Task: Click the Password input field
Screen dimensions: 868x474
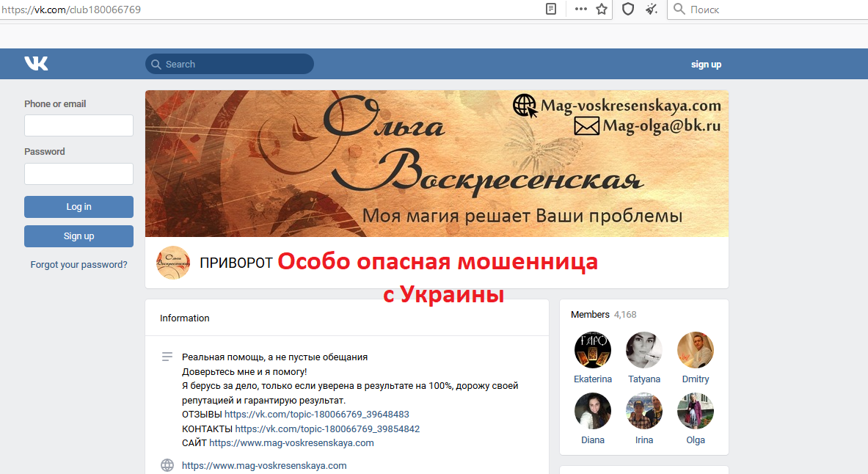Action: pyautogui.click(x=79, y=174)
